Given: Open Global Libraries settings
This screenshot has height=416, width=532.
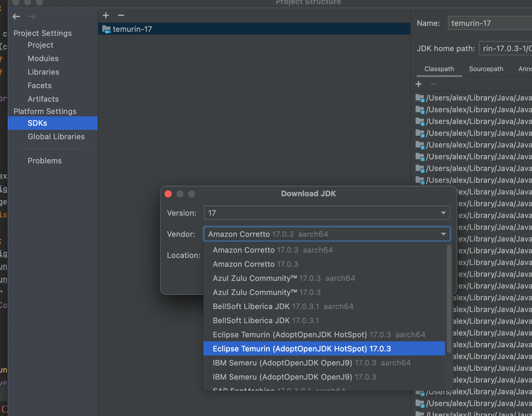Looking at the screenshot, I should (56, 137).
